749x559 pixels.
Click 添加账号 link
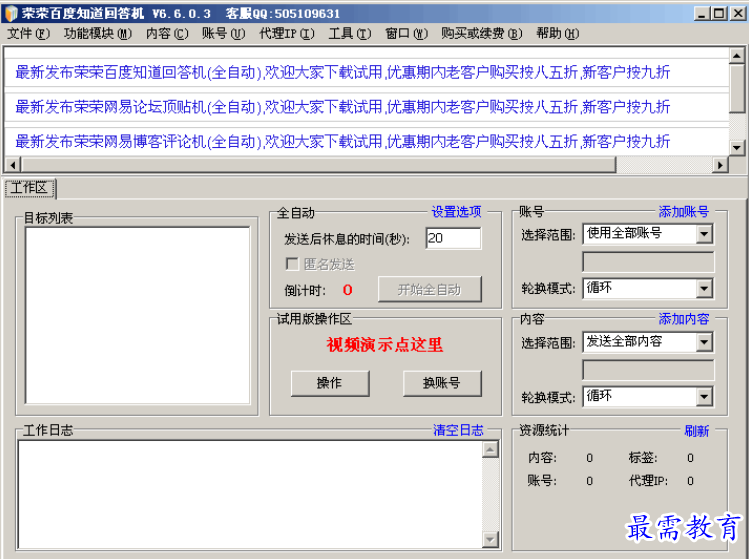pyautogui.click(x=684, y=212)
